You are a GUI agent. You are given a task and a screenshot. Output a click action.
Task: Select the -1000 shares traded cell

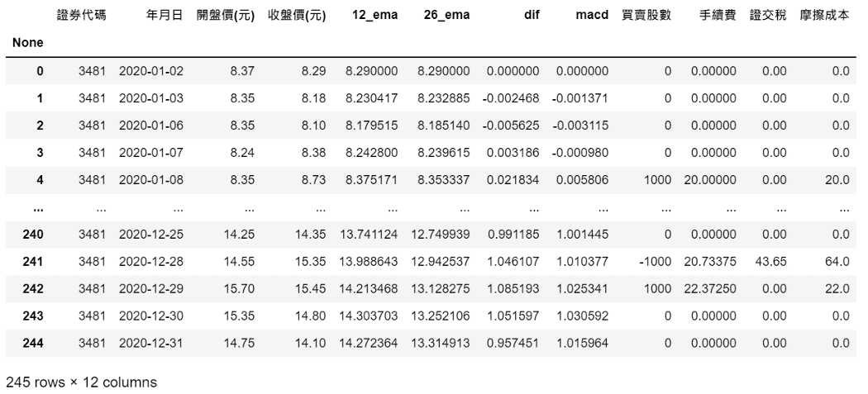click(655, 262)
